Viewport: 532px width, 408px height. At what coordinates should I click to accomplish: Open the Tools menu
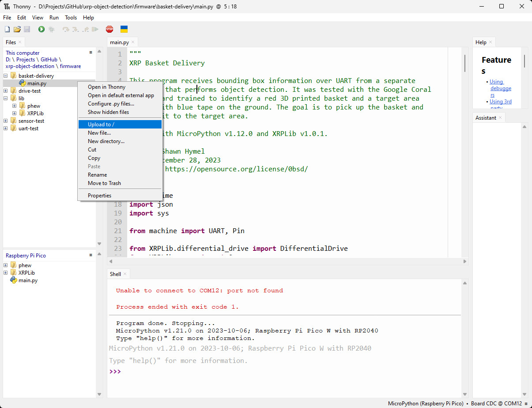point(71,18)
